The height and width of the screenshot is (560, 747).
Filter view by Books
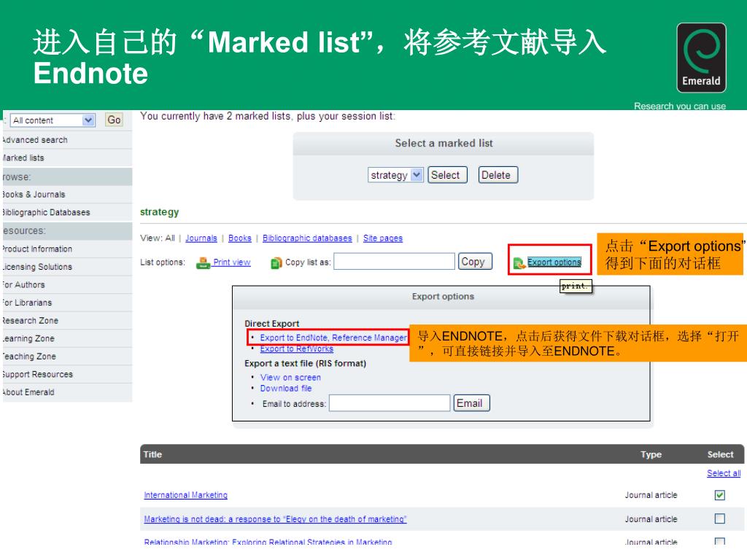(x=239, y=238)
